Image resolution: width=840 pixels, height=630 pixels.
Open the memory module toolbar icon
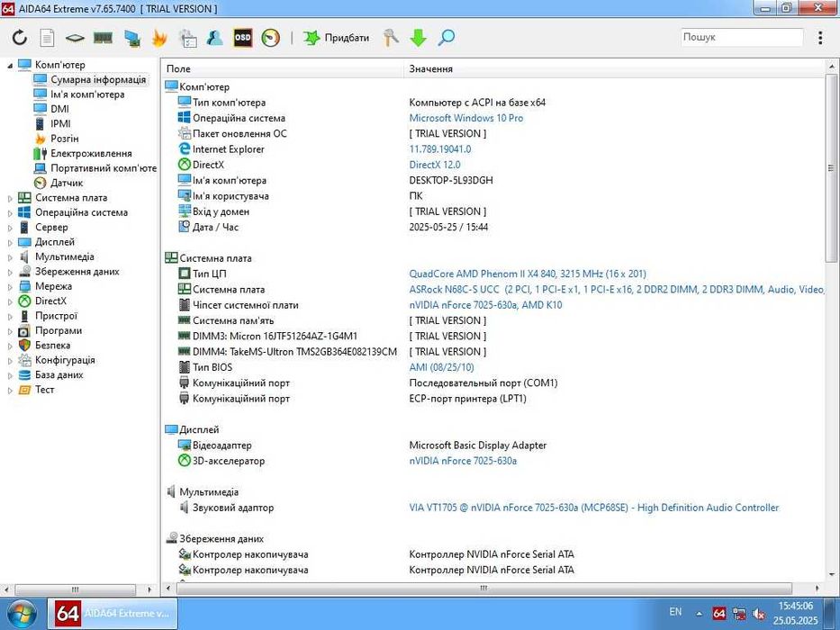point(103,38)
